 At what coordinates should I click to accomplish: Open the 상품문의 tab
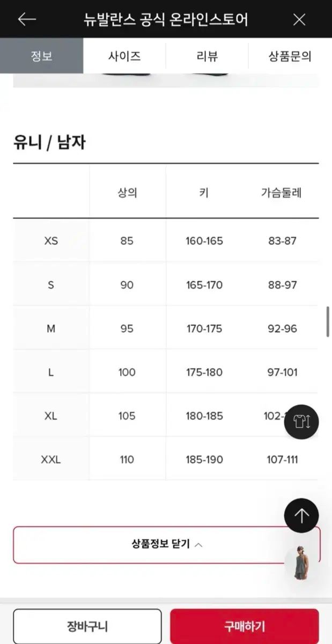pos(290,56)
